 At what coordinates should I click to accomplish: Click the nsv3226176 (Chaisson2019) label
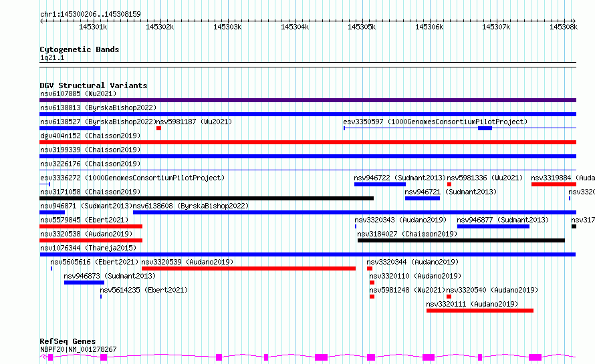pyautogui.click(x=90, y=164)
